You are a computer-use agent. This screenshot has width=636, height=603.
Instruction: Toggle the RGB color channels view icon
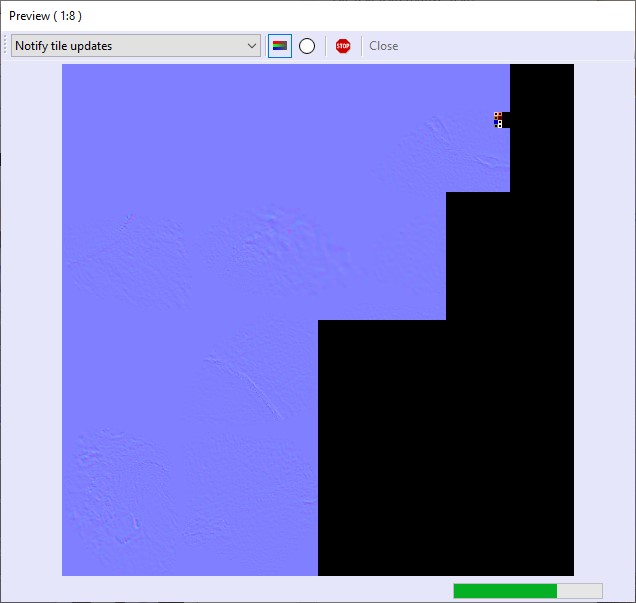coord(280,46)
